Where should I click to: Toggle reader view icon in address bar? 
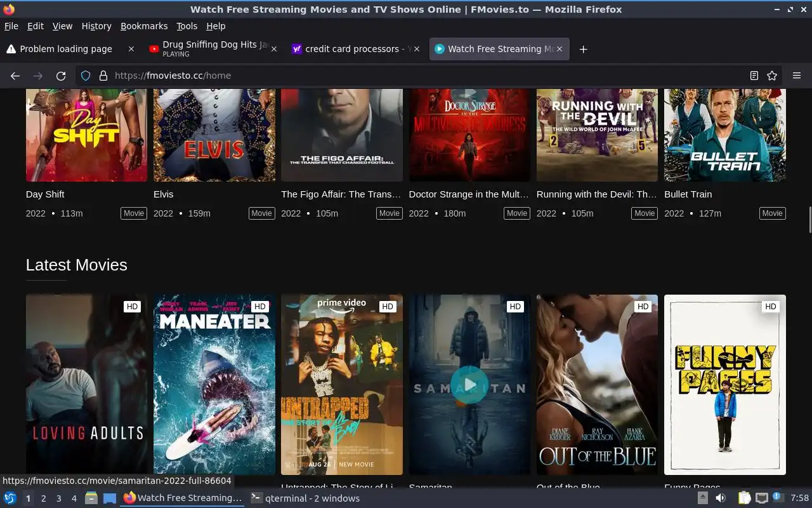click(754, 76)
